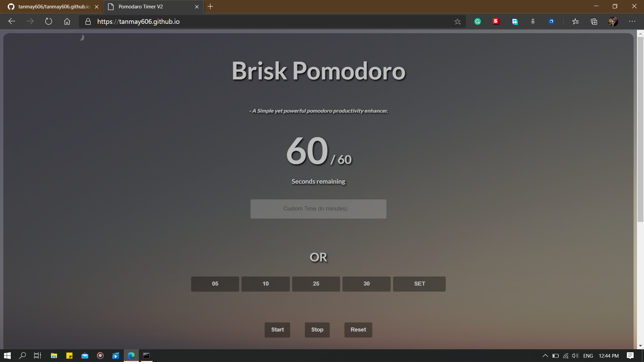644x362 pixels.
Task: Click the browser refresh icon
Action: point(49,21)
